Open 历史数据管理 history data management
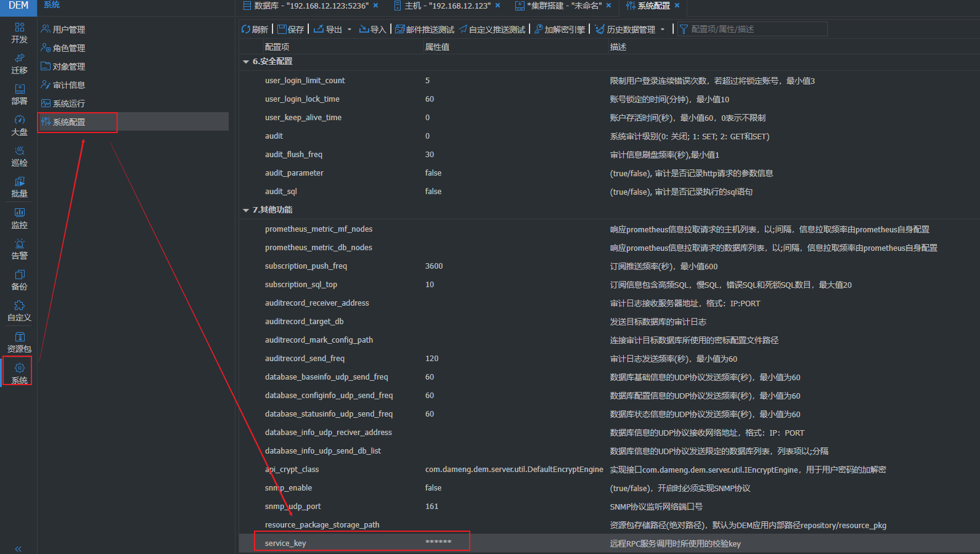Screen dimensions: 980x554 (625, 29)
